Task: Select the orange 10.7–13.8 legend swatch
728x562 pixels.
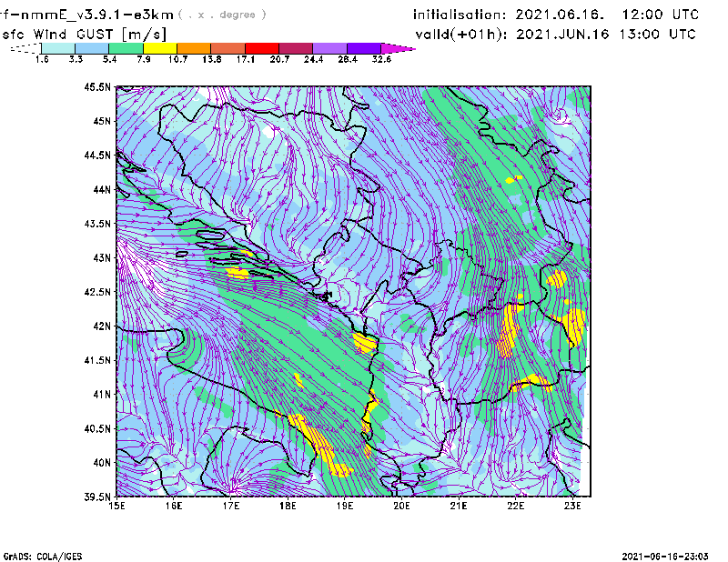Action: pos(194,48)
